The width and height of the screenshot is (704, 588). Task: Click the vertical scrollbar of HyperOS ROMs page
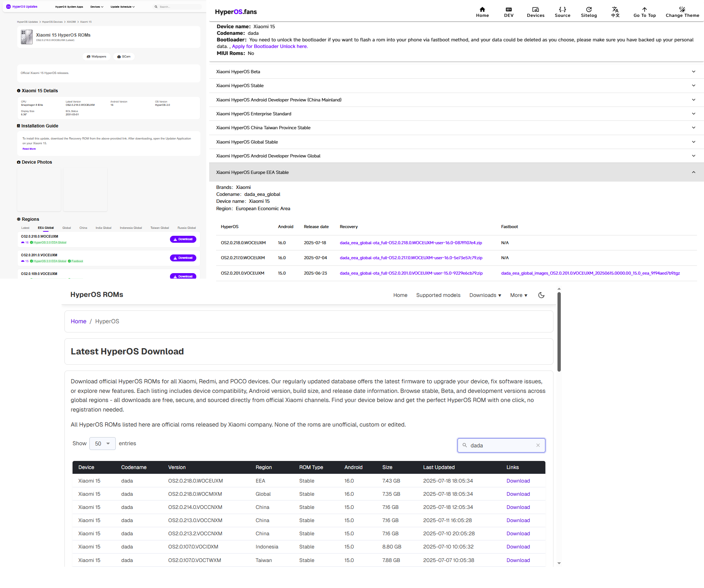(x=559, y=331)
